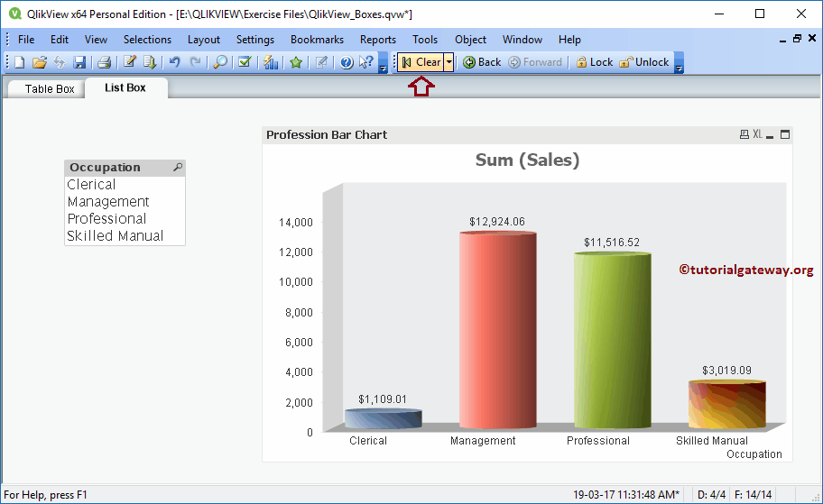Click the Redo toolbar icon
Screen dimensions: 823x504
(195, 62)
